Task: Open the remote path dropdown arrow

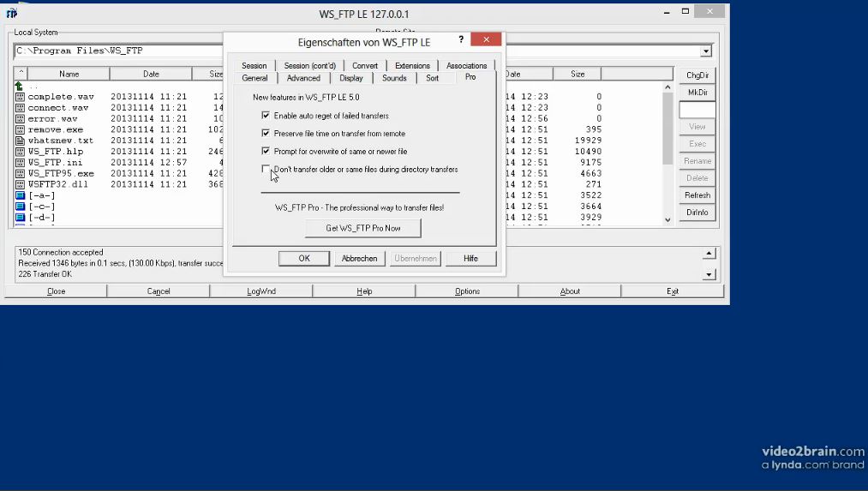Action: tap(706, 51)
